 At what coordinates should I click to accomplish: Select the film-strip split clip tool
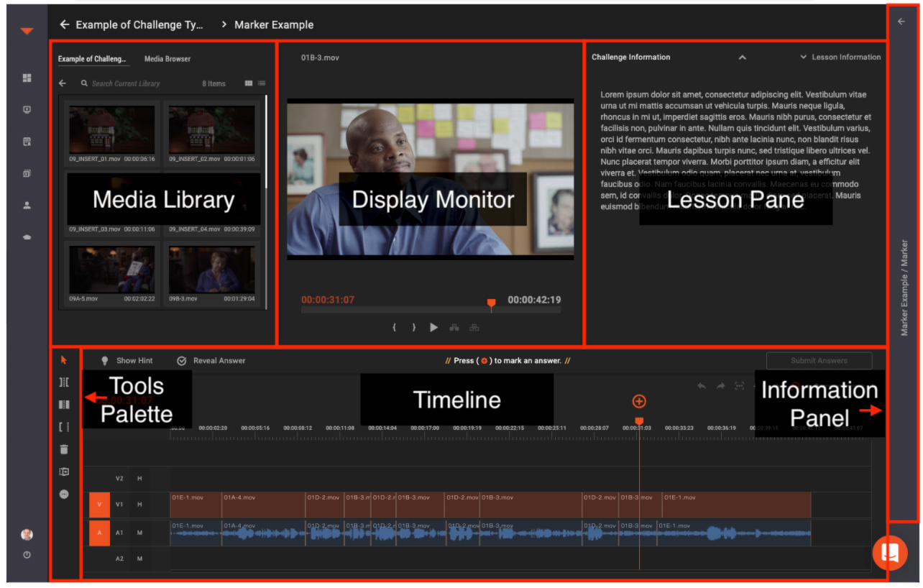tap(64, 405)
